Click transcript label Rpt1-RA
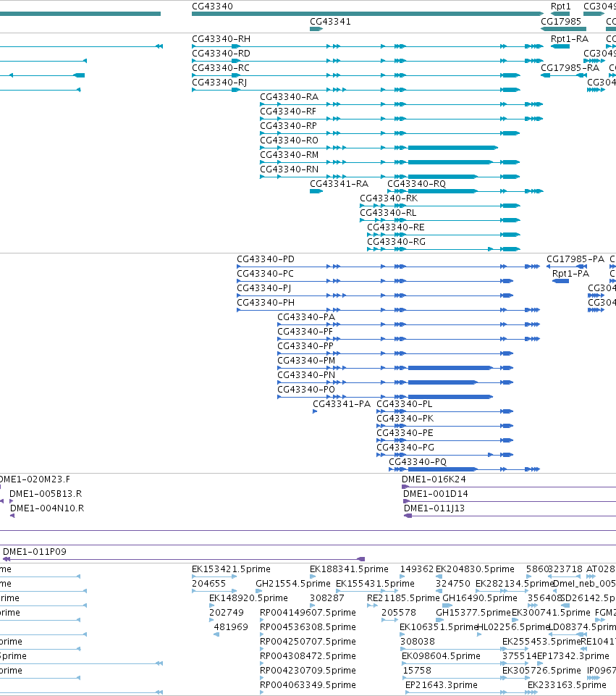 [570, 39]
